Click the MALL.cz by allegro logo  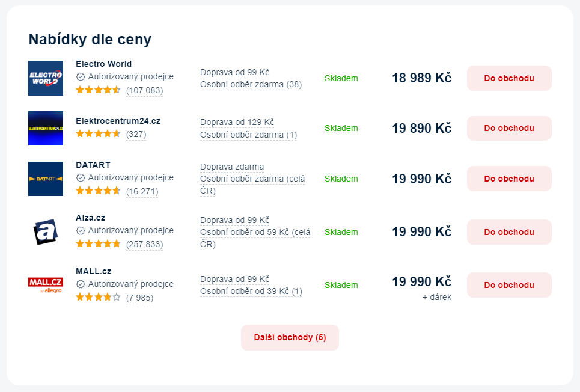coord(46,285)
